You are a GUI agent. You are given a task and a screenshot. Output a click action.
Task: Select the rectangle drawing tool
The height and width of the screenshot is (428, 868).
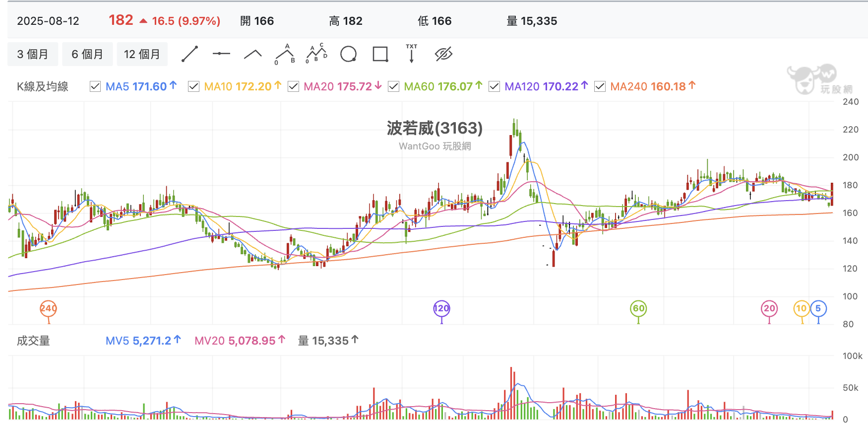click(x=380, y=54)
